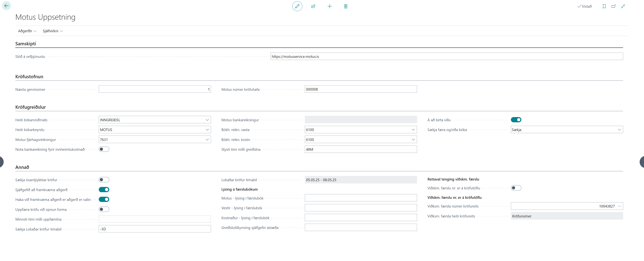Click the back arrow button

coord(6,6)
